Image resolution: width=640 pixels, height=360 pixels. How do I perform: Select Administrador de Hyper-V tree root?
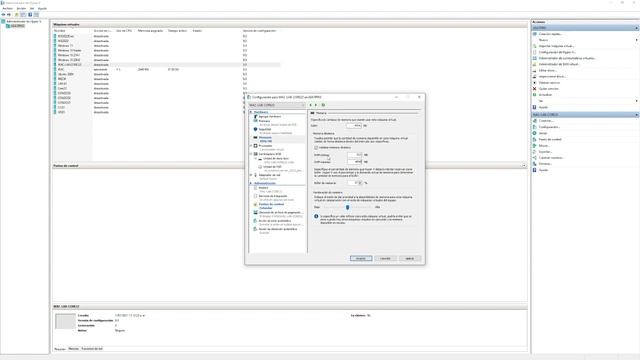tap(24, 21)
